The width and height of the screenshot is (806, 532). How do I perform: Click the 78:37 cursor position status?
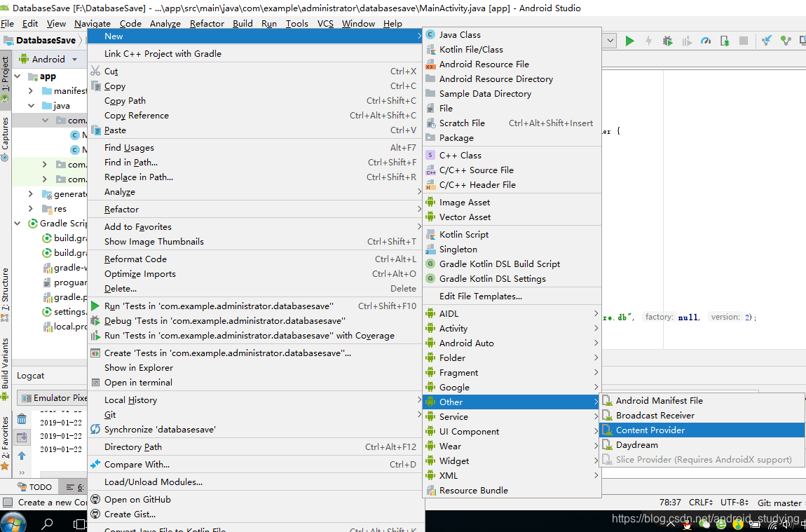670,503
